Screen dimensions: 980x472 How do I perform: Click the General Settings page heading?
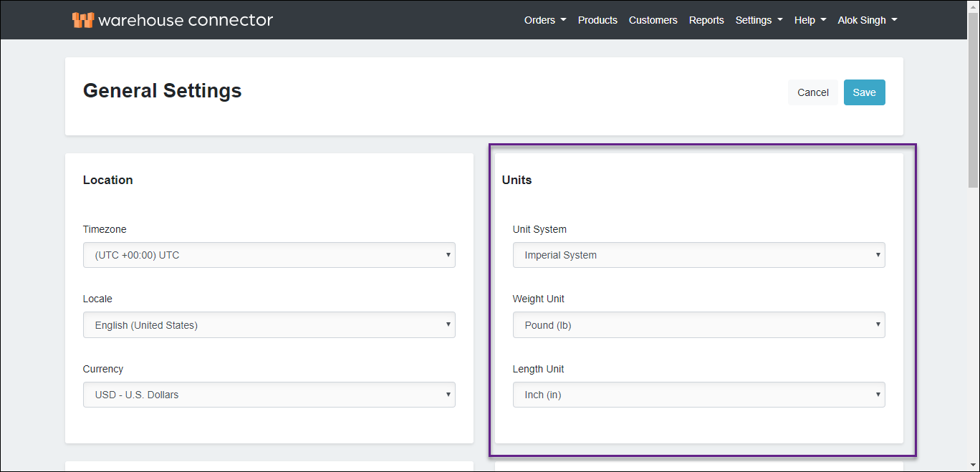163,91
